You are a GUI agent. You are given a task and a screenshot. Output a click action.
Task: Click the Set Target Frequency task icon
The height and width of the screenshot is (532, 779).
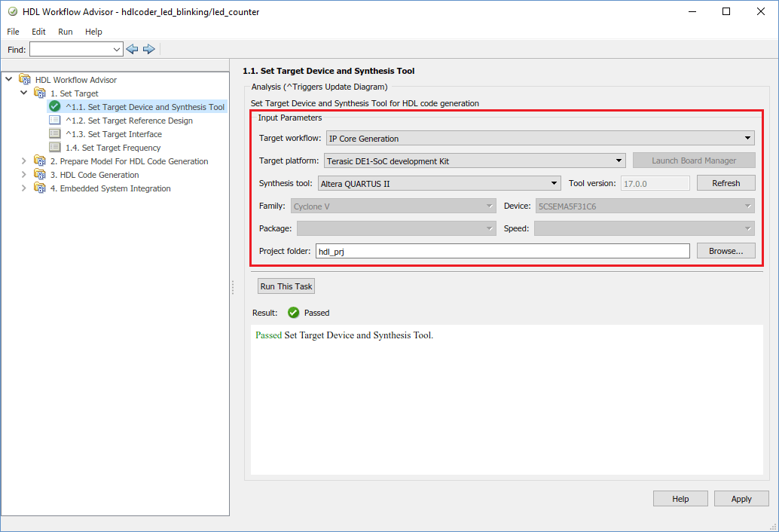coord(54,148)
